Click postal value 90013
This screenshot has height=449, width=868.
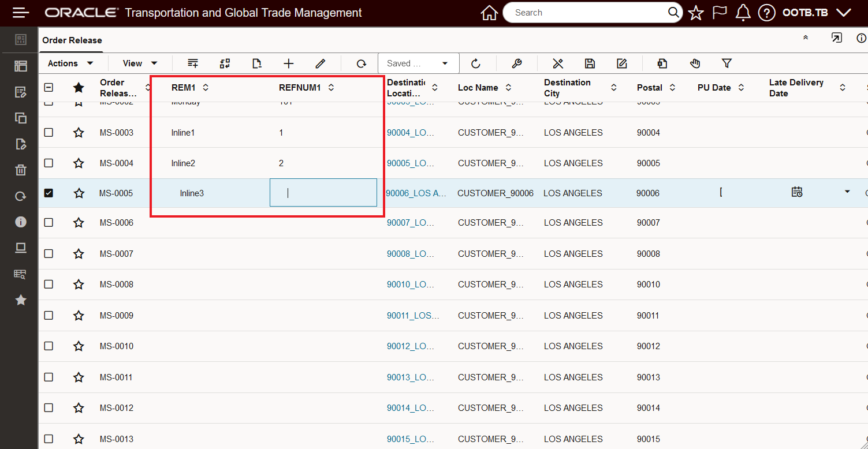click(648, 377)
